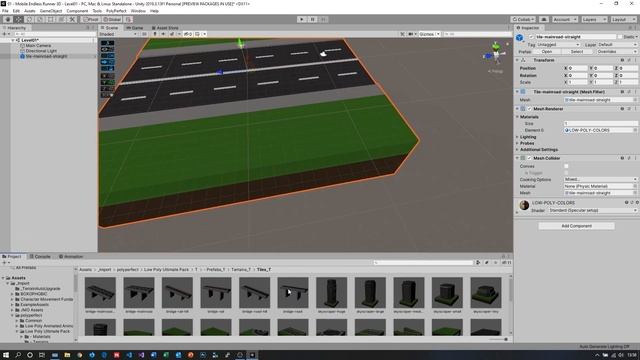Open File Explorer from taskbar

(67, 355)
